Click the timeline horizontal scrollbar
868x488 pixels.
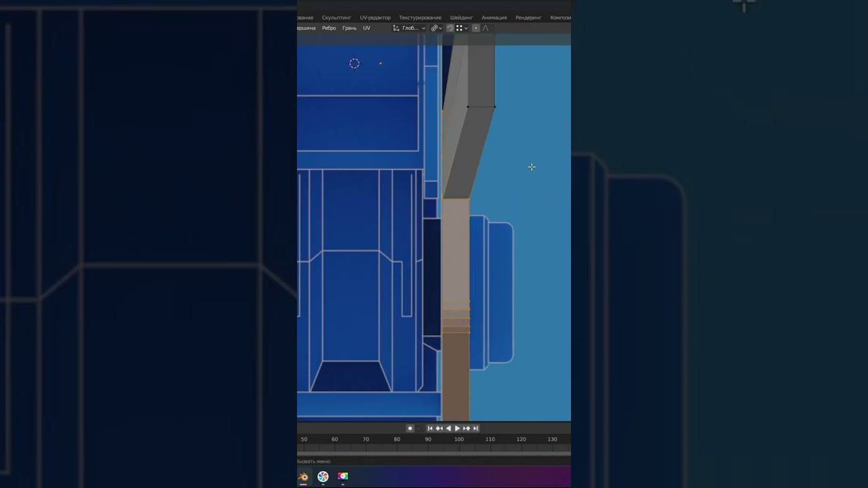click(x=434, y=453)
